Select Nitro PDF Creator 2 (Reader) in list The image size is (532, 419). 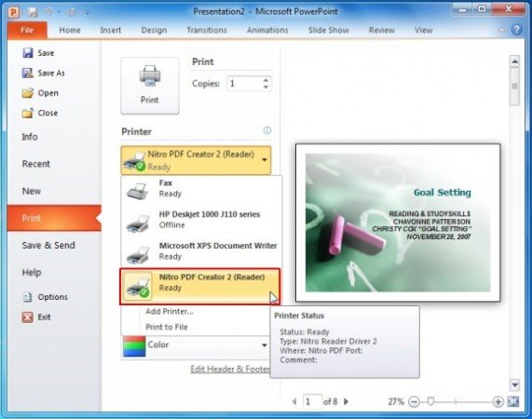coord(199,286)
